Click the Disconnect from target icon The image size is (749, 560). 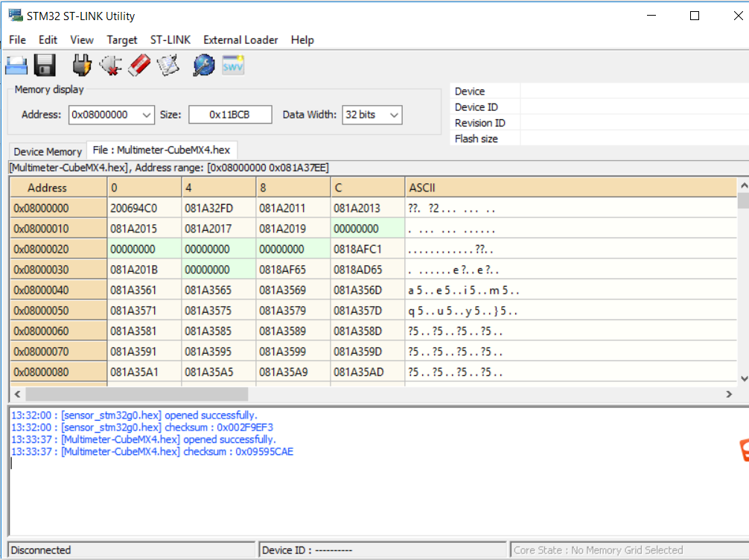point(110,66)
